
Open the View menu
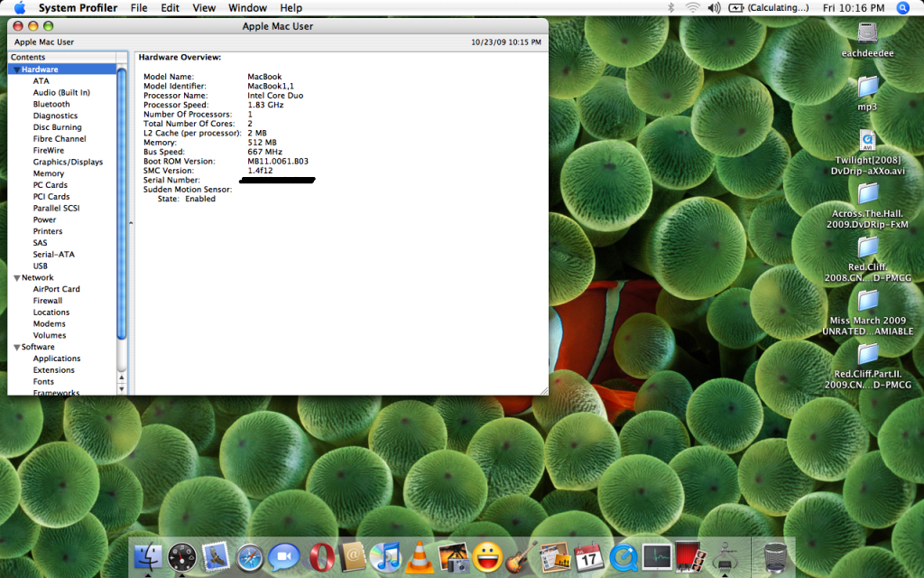[204, 8]
